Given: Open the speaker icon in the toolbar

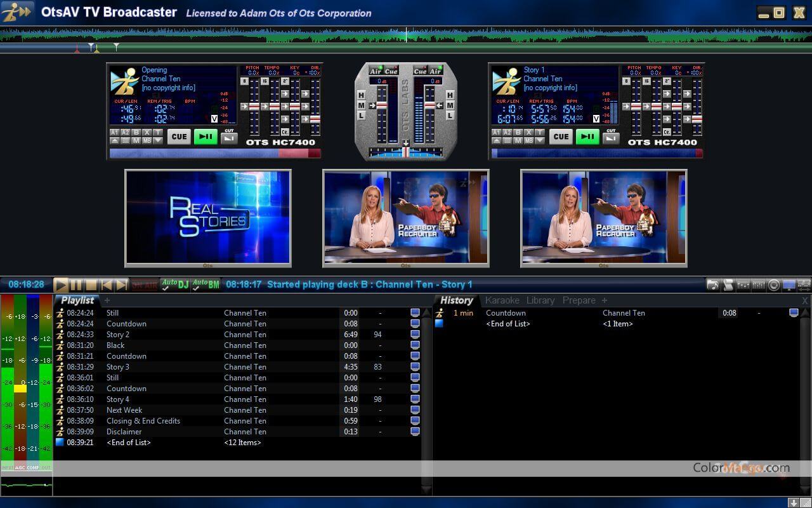Looking at the screenshot, I should click(x=774, y=285).
